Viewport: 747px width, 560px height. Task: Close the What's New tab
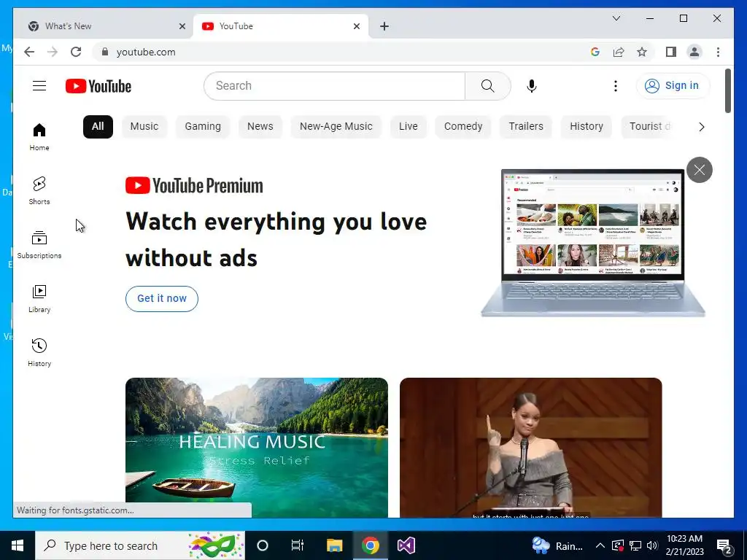182,26
